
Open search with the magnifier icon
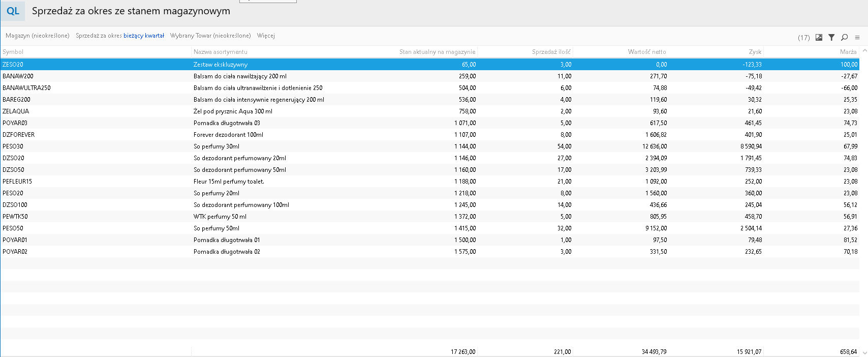coord(844,37)
